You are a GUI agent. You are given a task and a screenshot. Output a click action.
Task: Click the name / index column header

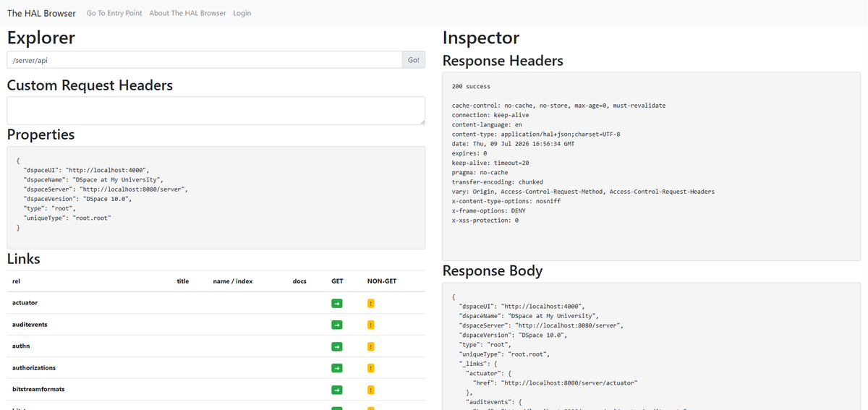233,281
